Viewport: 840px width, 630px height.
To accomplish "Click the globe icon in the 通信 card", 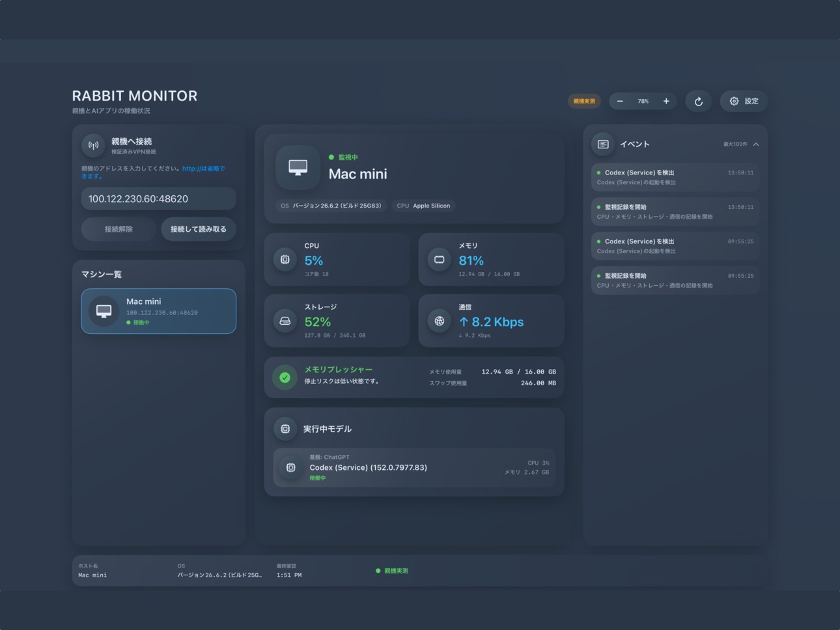I will point(440,321).
